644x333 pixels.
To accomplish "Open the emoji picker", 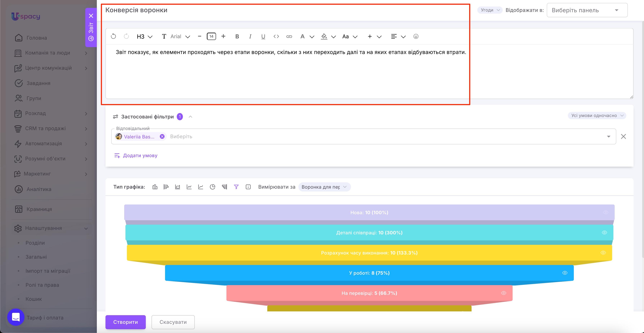I will [x=416, y=37].
